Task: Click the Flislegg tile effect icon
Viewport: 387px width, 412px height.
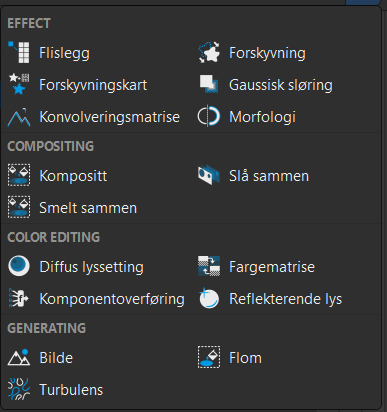Action: click(x=19, y=52)
